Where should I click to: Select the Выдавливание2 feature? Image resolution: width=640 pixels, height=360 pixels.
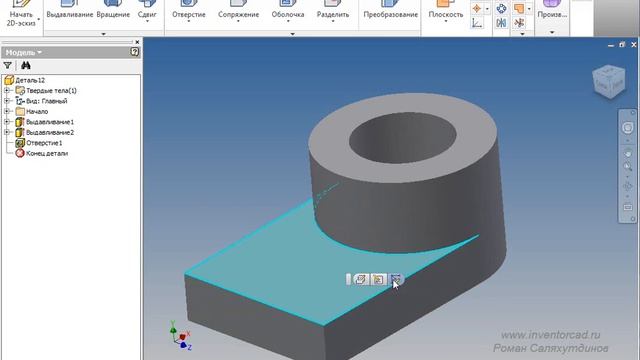(x=50, y=132)
